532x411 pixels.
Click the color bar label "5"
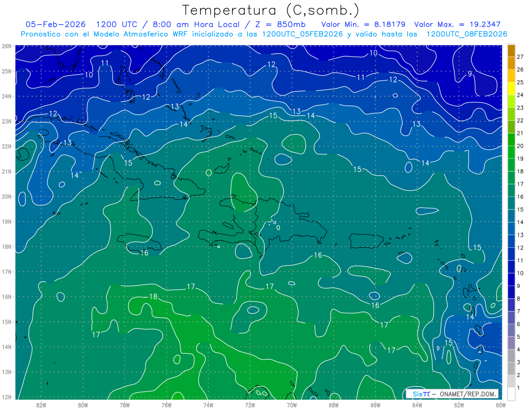click(519, 337)
